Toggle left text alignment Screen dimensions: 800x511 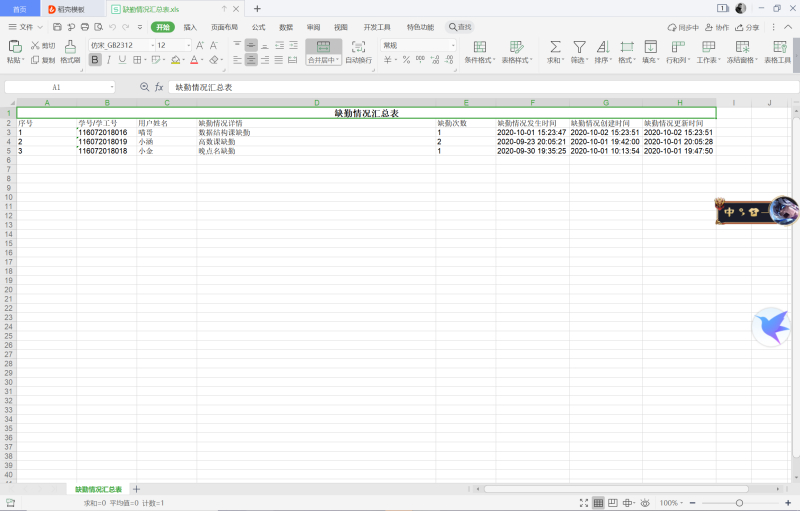(x=237, y=60)
